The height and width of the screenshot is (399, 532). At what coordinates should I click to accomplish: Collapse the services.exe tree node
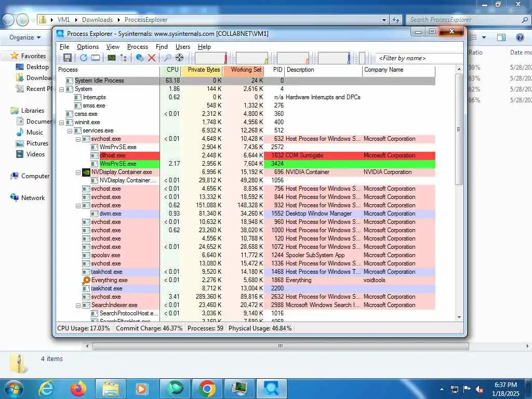pos(70,131)
